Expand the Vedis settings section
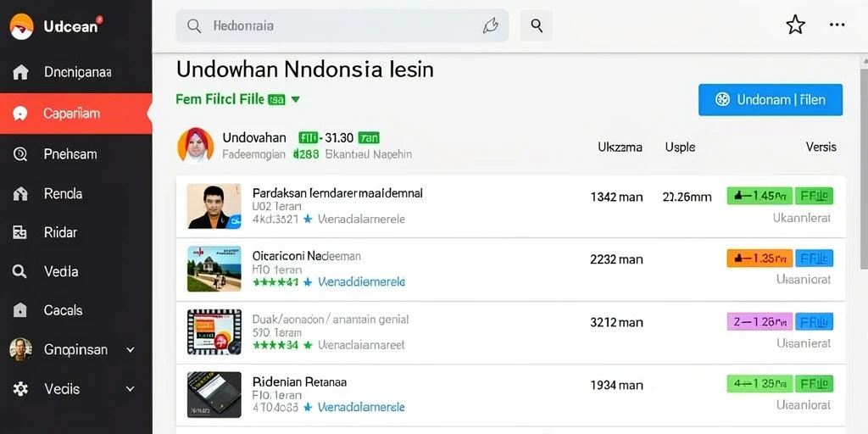Image resolution: width=868 pixels, height=434 pixels. (x=131, y=389)
